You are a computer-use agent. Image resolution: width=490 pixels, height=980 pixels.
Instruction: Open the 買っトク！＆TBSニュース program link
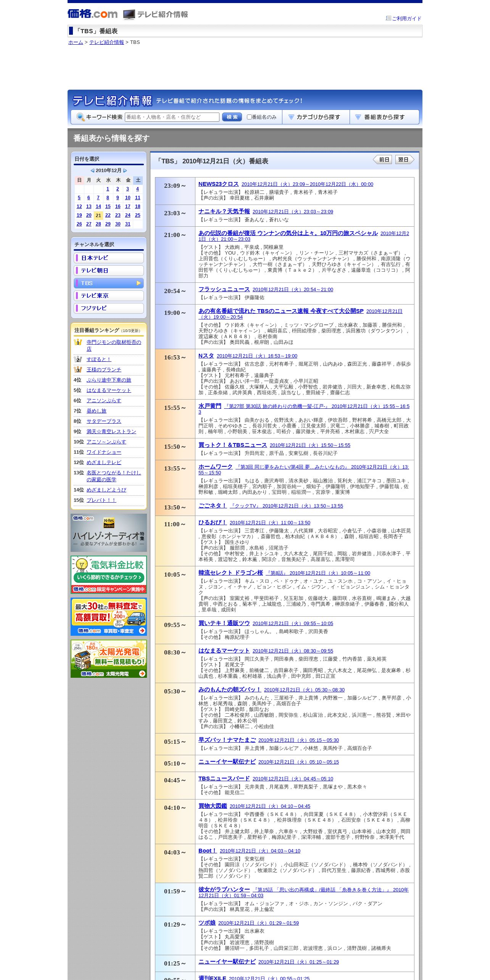(232, 445)
